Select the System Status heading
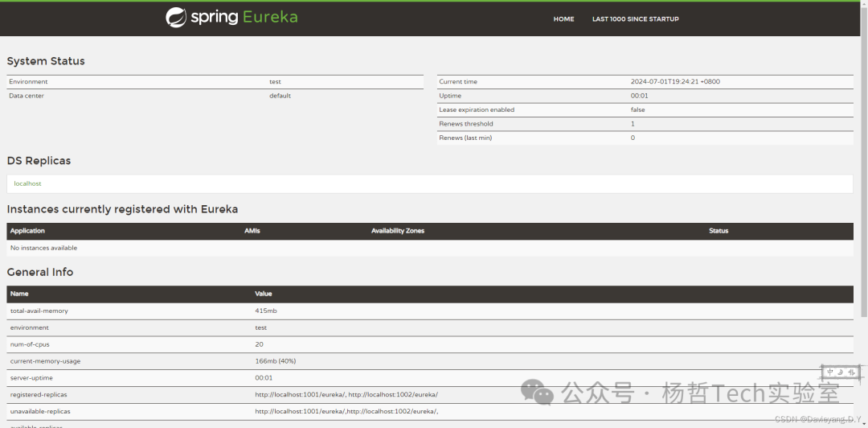Viewport: 868px width, 428px height. 46,61
